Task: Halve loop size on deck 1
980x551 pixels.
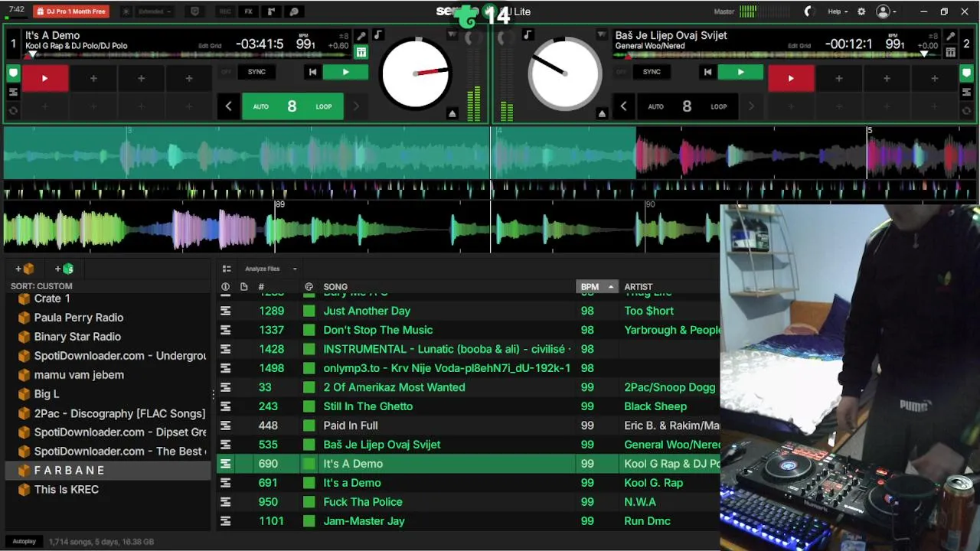Action: [228, 106]
